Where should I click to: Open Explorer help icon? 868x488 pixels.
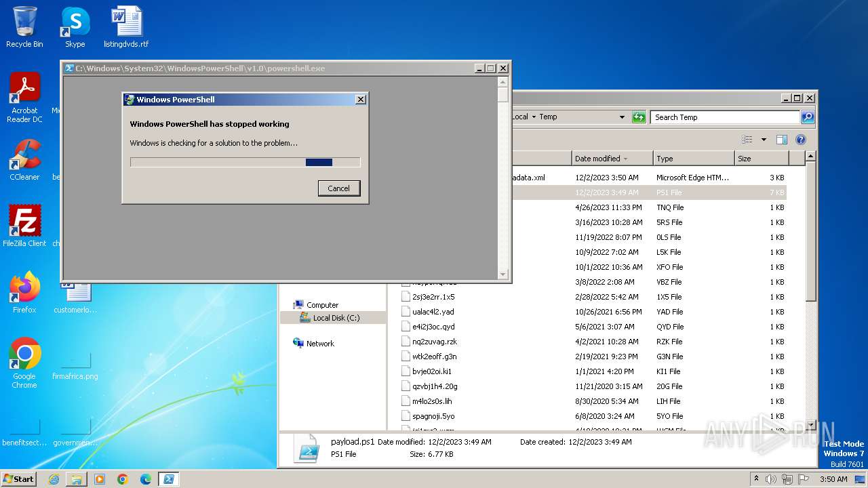[801, 140]
